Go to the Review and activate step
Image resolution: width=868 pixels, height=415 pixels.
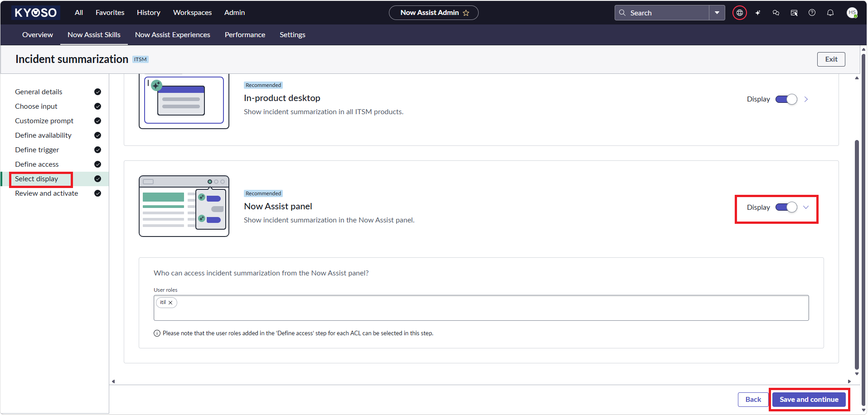(x=47, y=193)
